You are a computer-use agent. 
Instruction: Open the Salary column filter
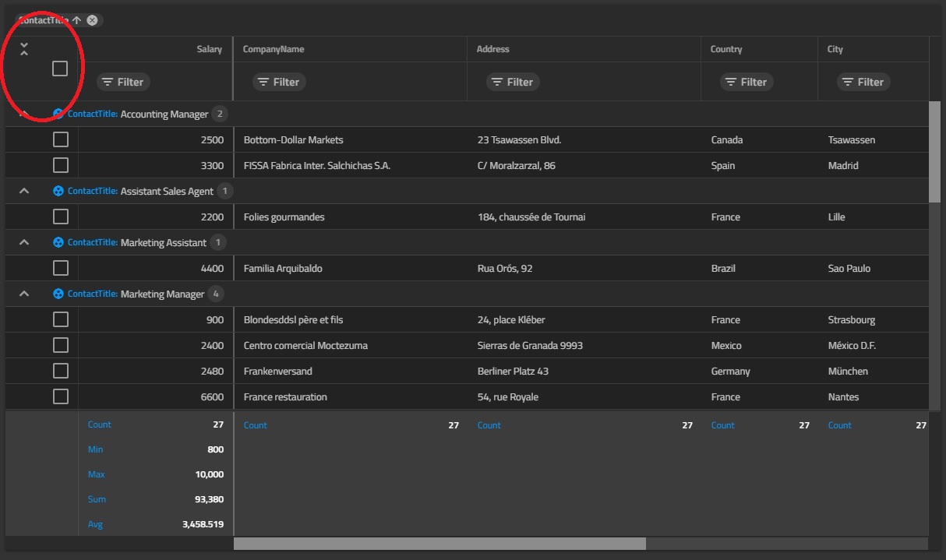[x=123, y=81]
